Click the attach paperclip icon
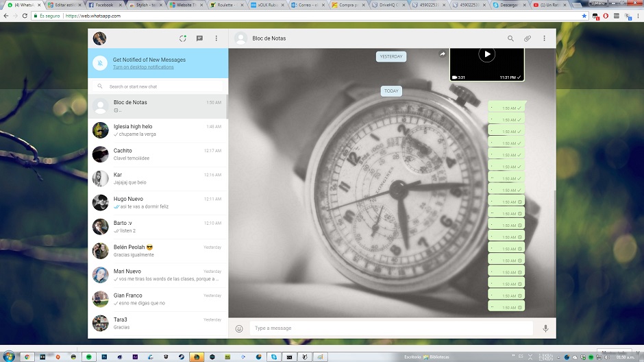644x362 pixels. [528, 38]
